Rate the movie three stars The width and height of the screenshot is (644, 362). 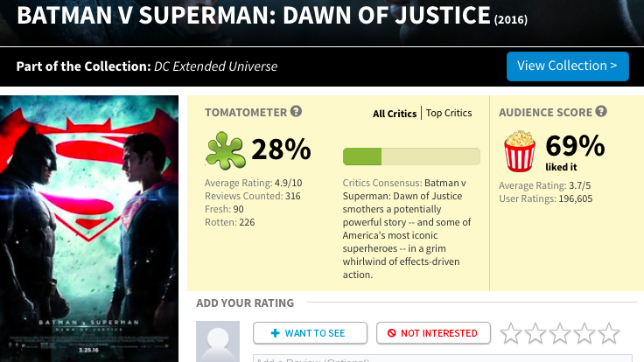pyautogui.click(x=560, y=333)
